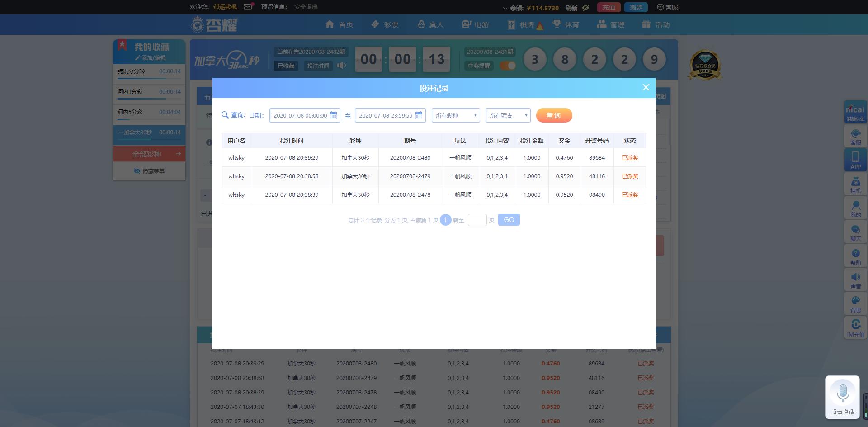Click 安全退出 logout link
The width and height of the screenshot is (868, 427).
pos(306,7)
